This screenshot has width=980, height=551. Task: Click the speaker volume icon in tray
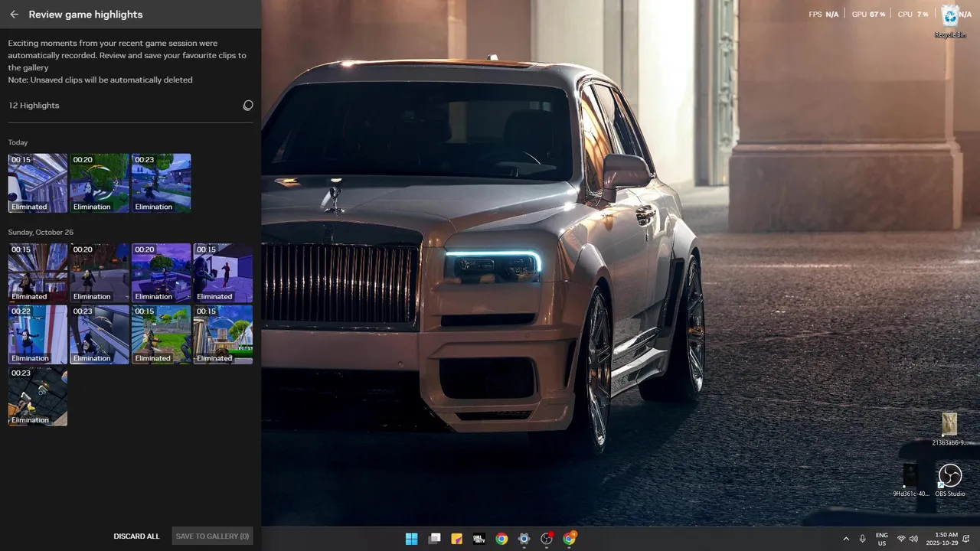point(913,539)
